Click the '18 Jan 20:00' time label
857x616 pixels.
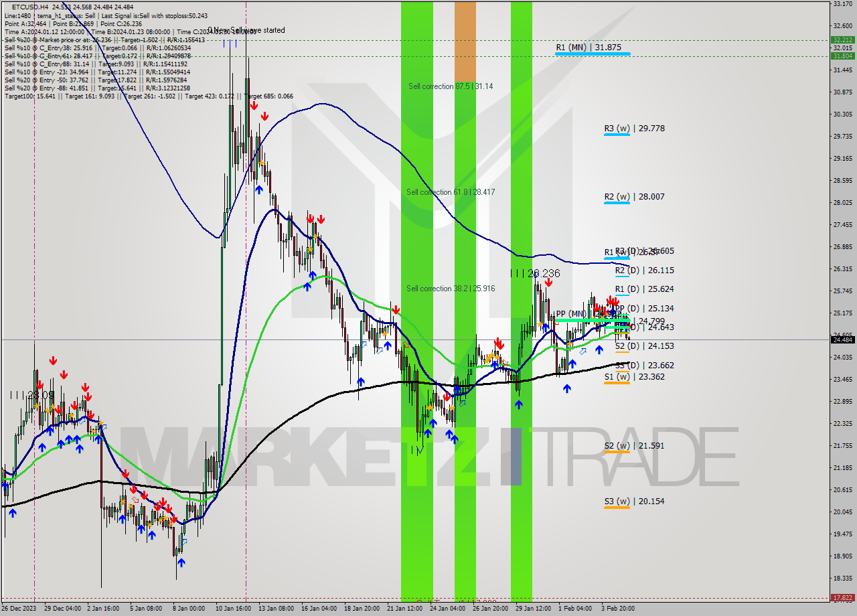(x=362, y=609)
